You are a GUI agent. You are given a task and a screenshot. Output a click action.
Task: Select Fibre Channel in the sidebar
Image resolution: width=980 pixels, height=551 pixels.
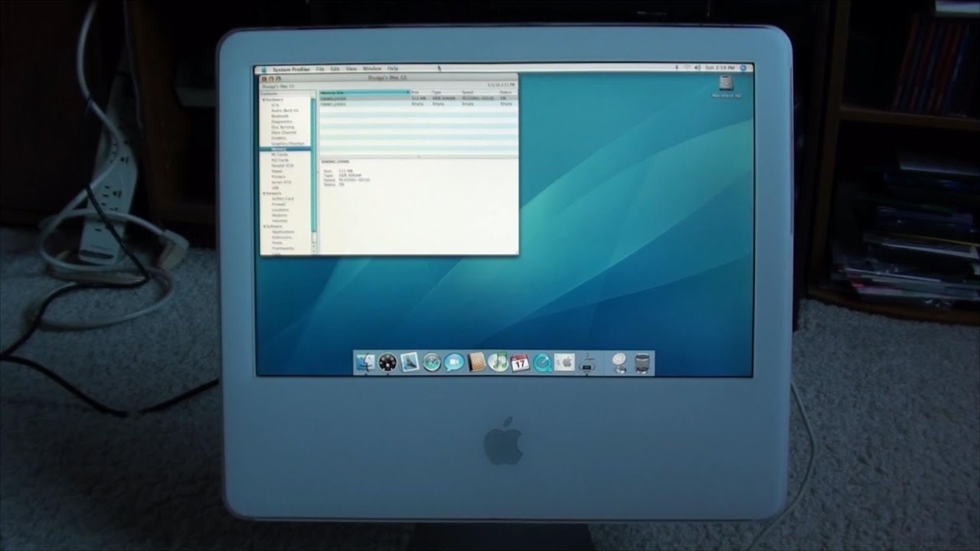[283, 132]
